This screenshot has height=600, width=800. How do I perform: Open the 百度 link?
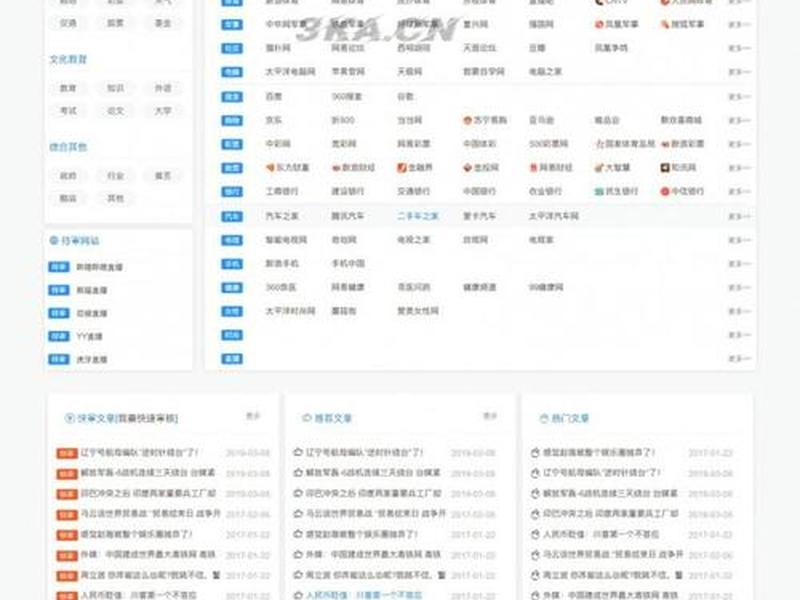pyautogui.click(x=273, y=96)
